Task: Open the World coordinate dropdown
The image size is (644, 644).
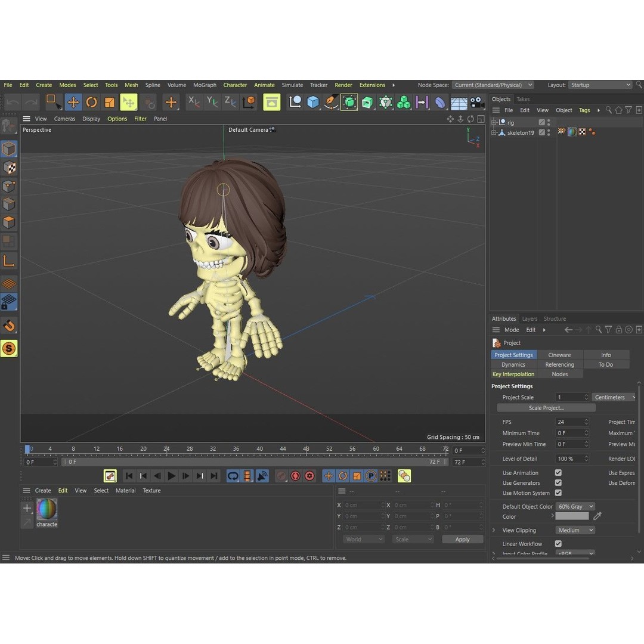Action: point(364,539)
